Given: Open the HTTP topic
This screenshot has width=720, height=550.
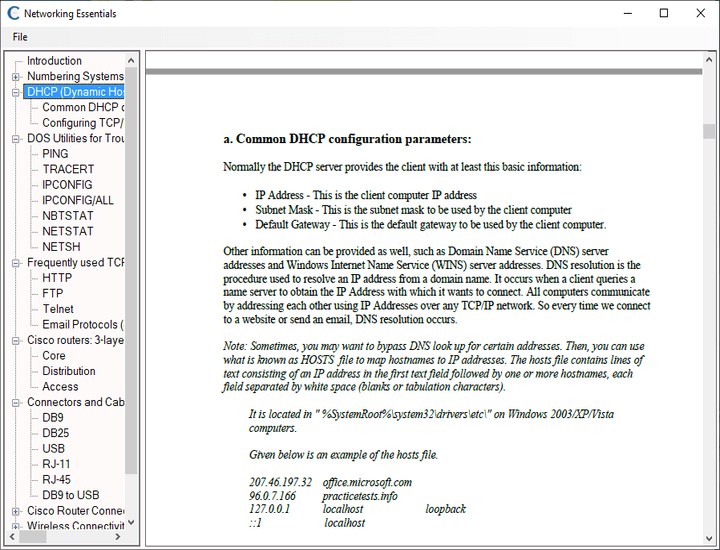Looking at the screenshot, I should click(57, 278).
